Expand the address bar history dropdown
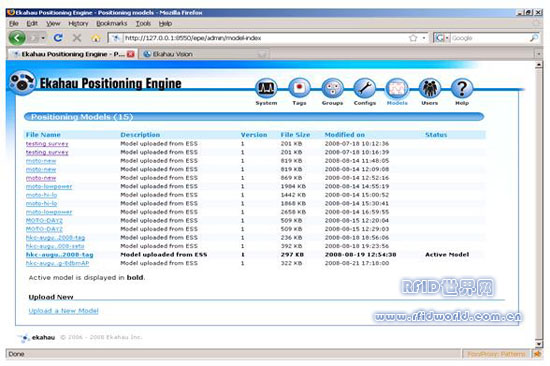550x366 pixels. (x=424, y=38)
